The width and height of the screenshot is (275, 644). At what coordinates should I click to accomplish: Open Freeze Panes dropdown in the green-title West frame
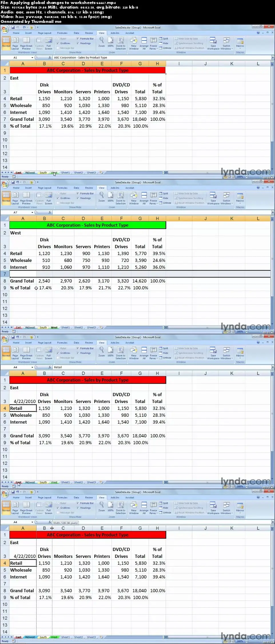pyautogui.click(x=154, y=198)
